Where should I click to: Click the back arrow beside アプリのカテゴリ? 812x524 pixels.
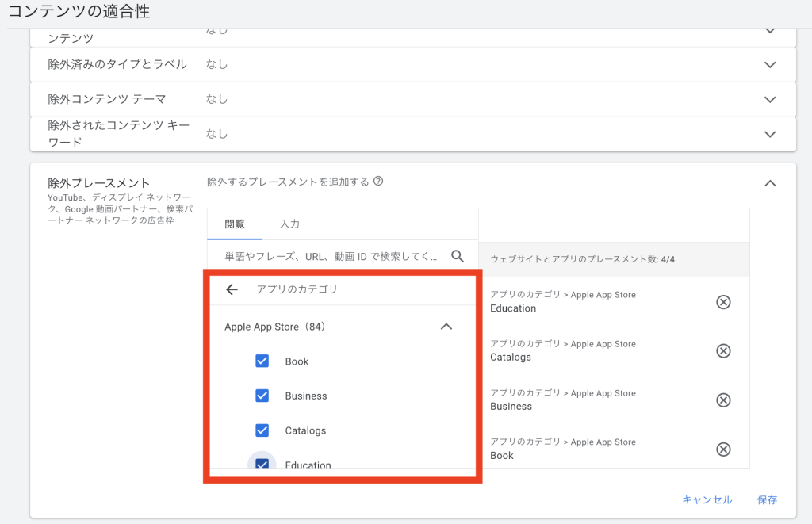[x=232, y=289]
